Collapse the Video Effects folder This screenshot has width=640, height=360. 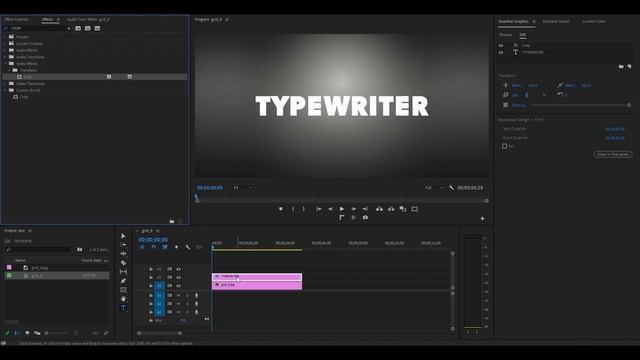click(x=5, y=64)
